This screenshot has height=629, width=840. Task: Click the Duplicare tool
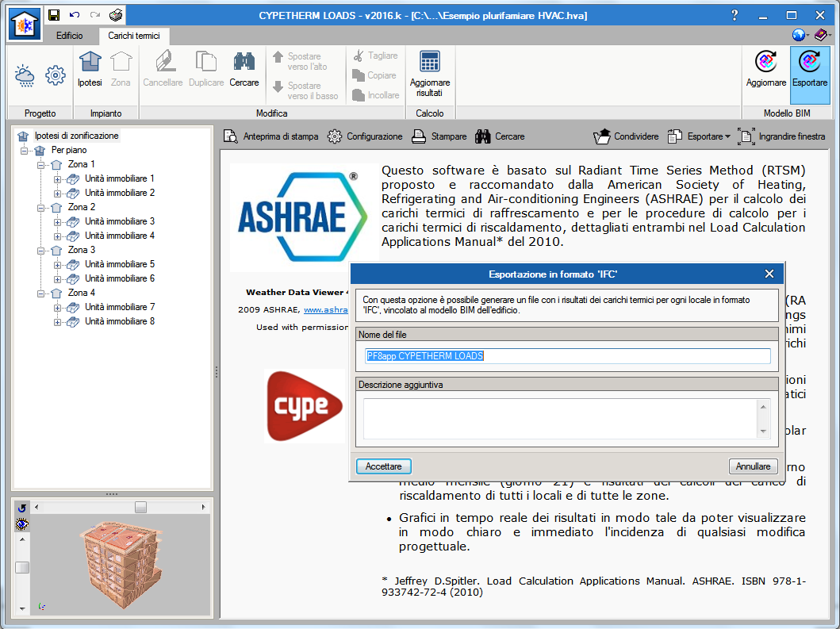[x=206, y=69]
